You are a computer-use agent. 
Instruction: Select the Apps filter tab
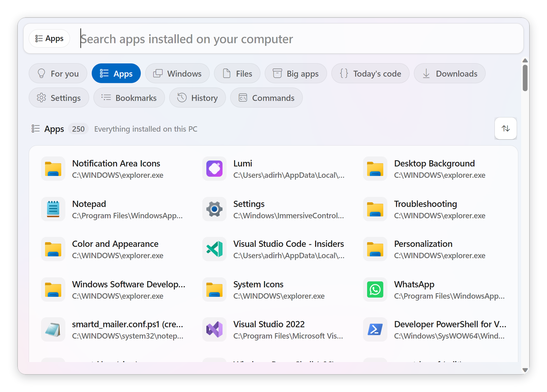tap(116, 73)
